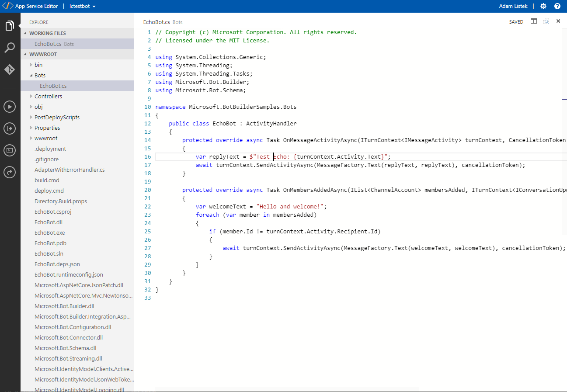Open the EchoBot.csproj file
This screenshot has width=567, height=392.
52,212
